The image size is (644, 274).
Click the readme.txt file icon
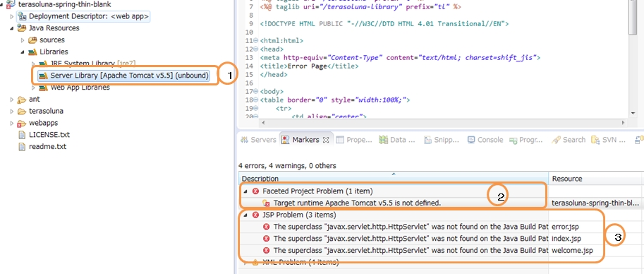[x=22, y=147]
